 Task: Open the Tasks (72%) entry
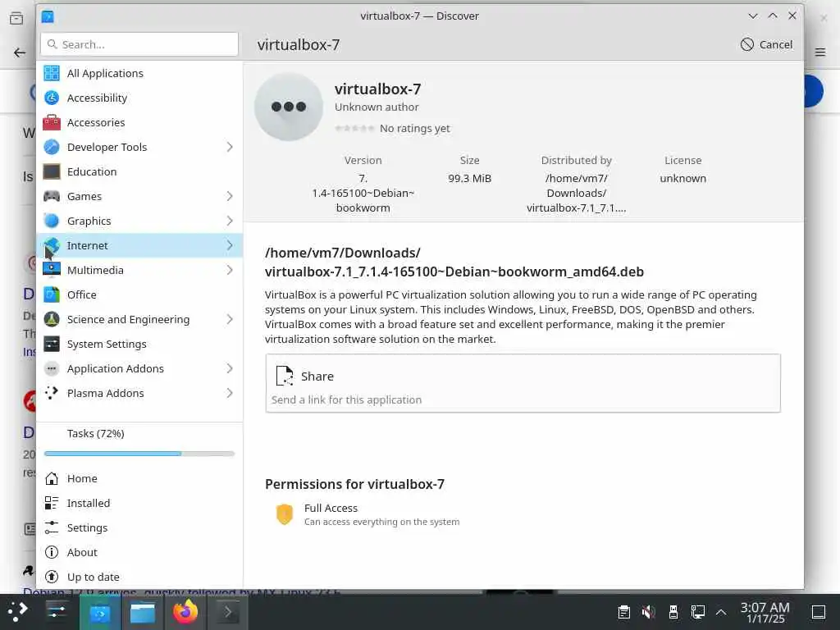click(96, 433)
